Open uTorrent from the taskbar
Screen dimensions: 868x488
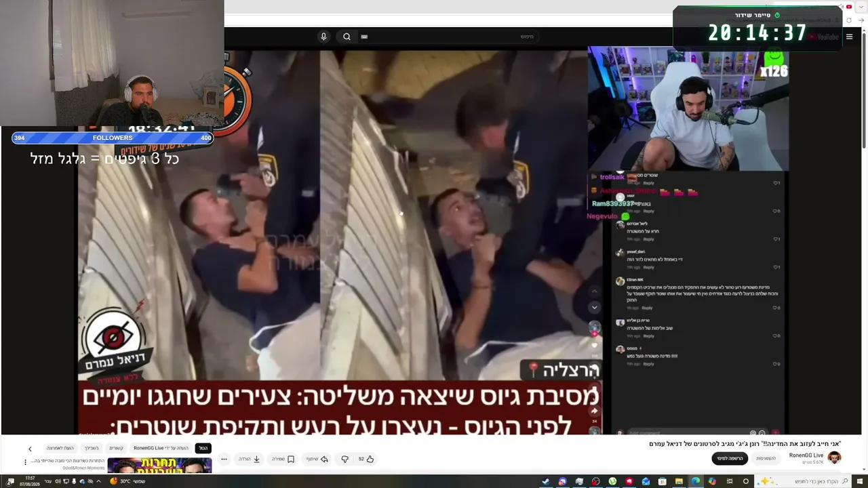[x=612, y=481]
